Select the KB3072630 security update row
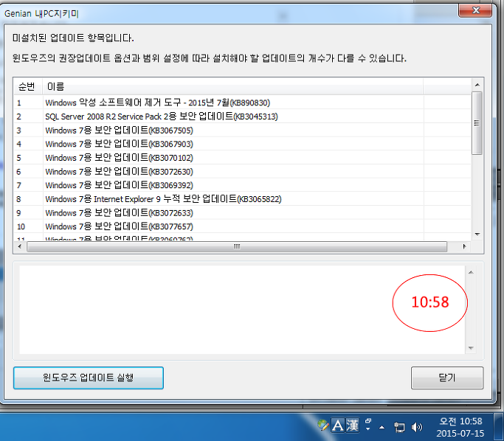Viewport: 504px width, 441px height. (x=242, y=172)
